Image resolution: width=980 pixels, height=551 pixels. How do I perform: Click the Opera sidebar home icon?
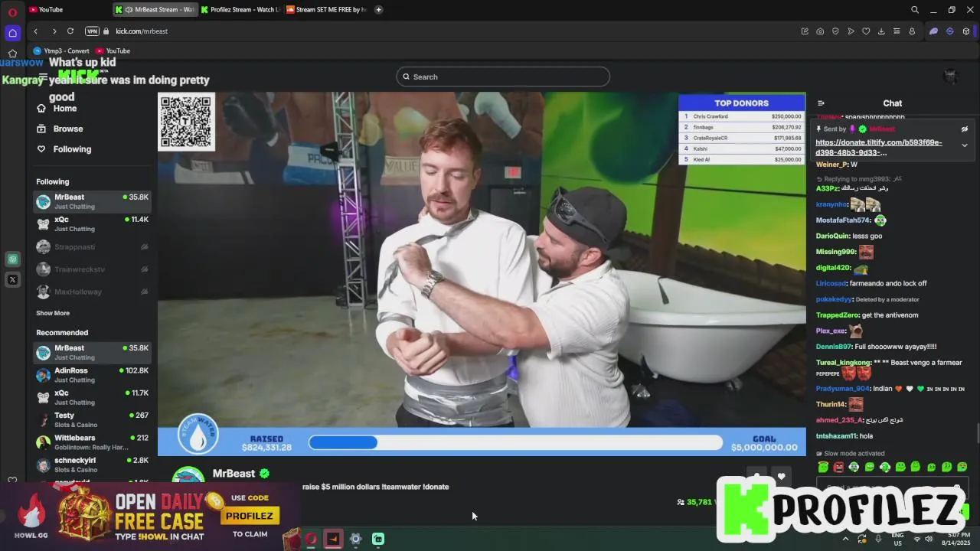point(12,33)
